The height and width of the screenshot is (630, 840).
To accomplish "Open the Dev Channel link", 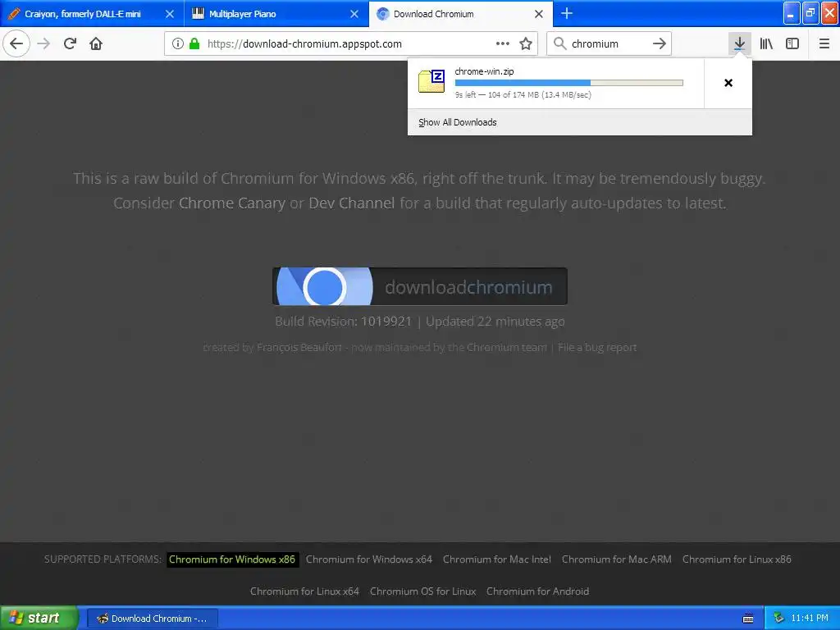I will coord(352,203).
